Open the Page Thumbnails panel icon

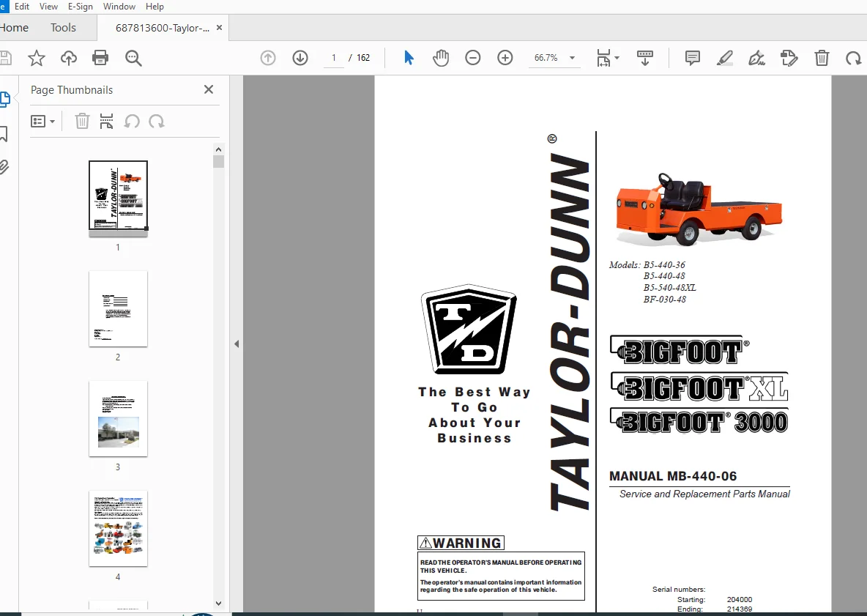[x=4, y=99]
